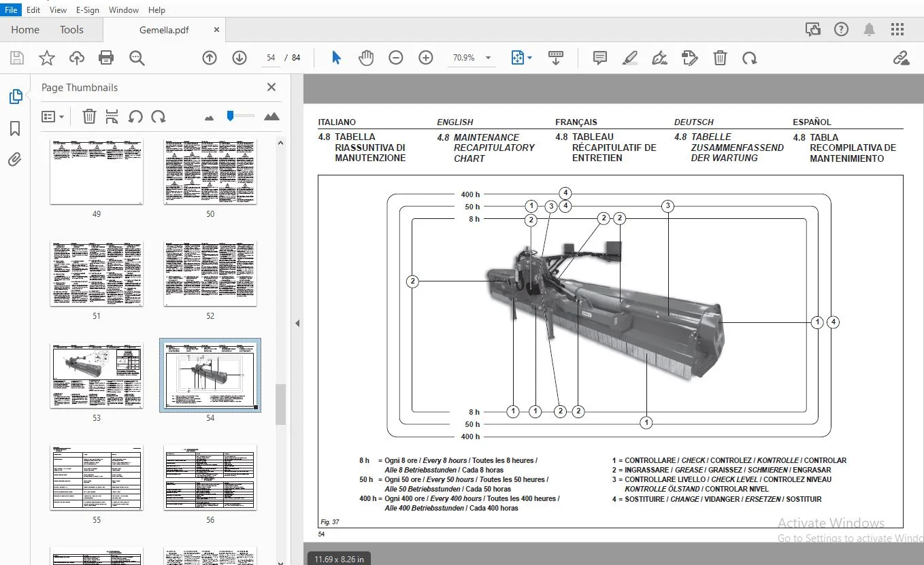Go to previous page with up arrow
Screen dimensions: 924x565
pyautogui.click(x=210, y=58)
